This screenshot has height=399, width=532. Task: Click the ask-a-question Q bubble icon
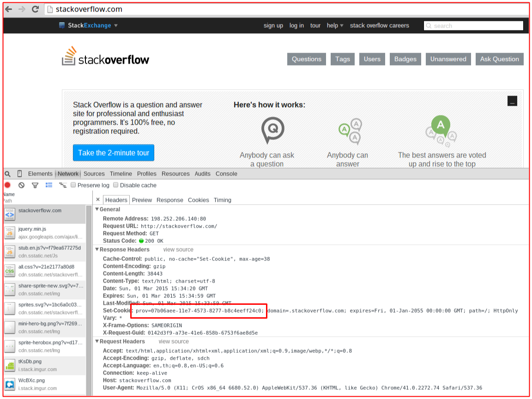(x=273, y=130)
